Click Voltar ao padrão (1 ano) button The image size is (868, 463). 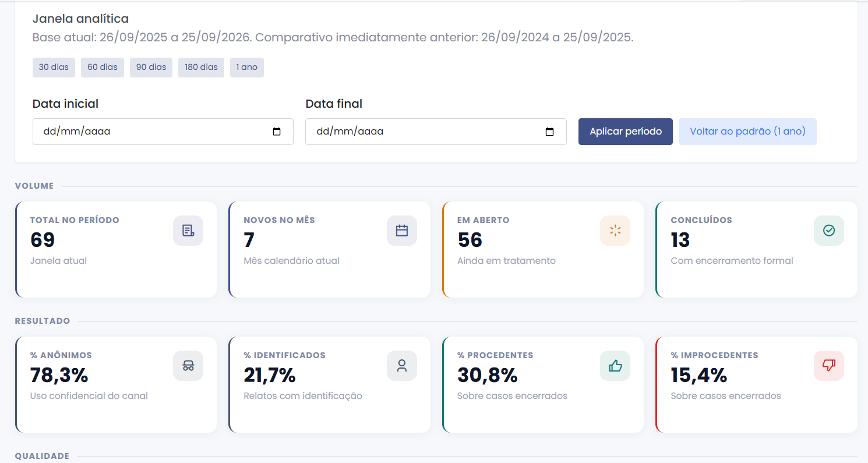point(747,132)
